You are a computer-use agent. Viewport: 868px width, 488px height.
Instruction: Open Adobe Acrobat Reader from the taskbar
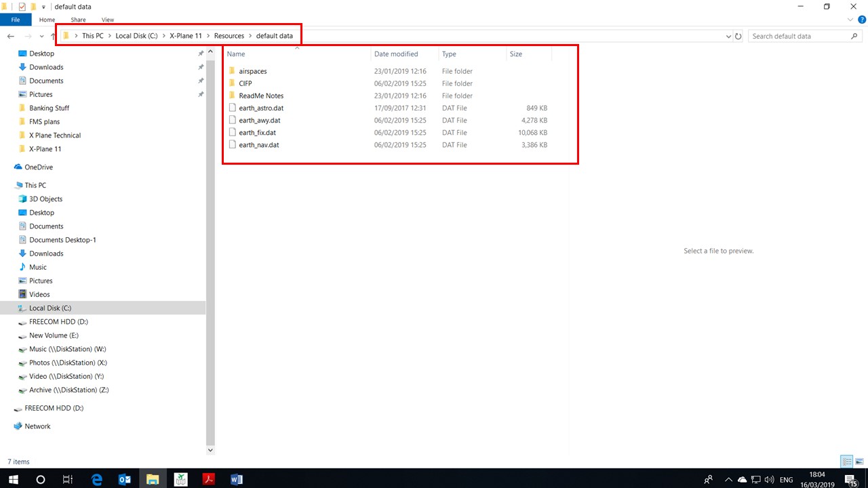[209, 479]
